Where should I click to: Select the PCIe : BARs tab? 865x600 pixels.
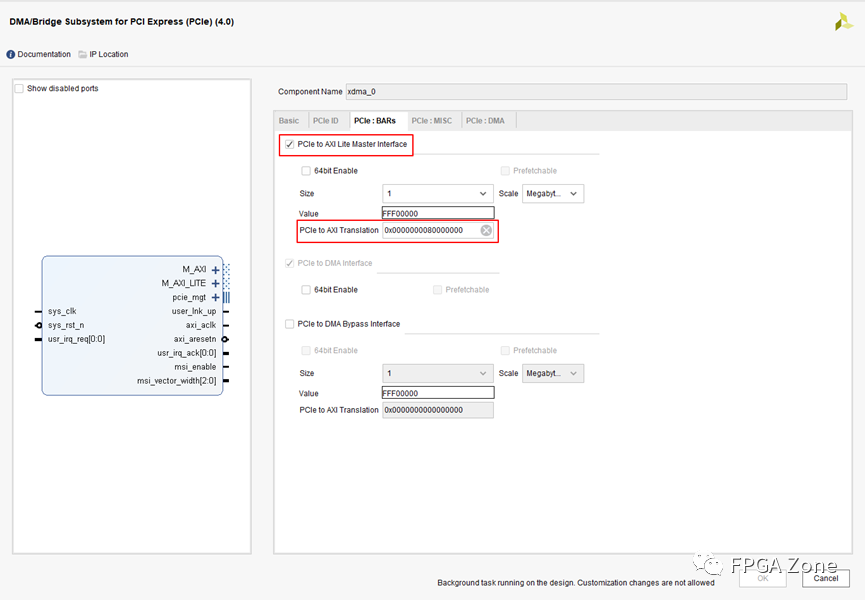pyautogui.click(x=375, y=121)
